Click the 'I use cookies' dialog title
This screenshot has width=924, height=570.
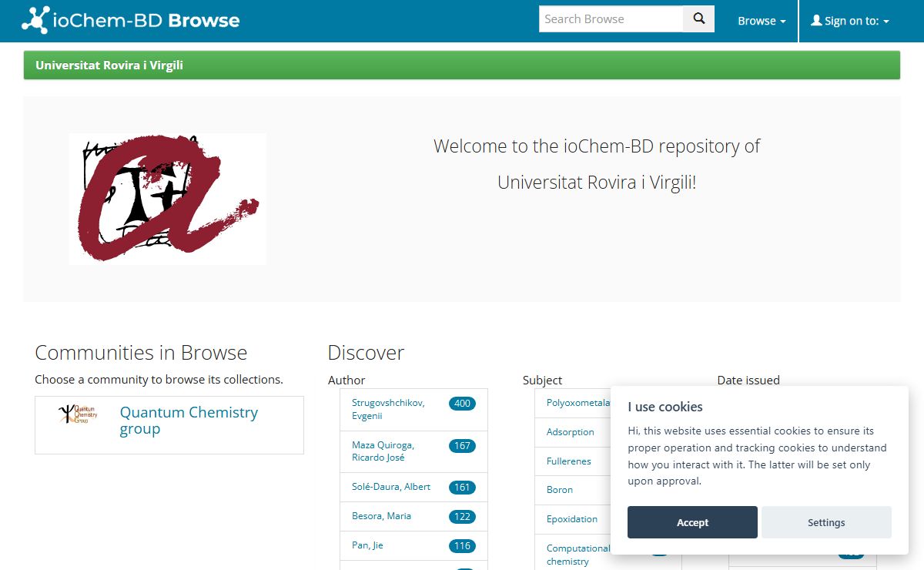[x=665, y=407]
